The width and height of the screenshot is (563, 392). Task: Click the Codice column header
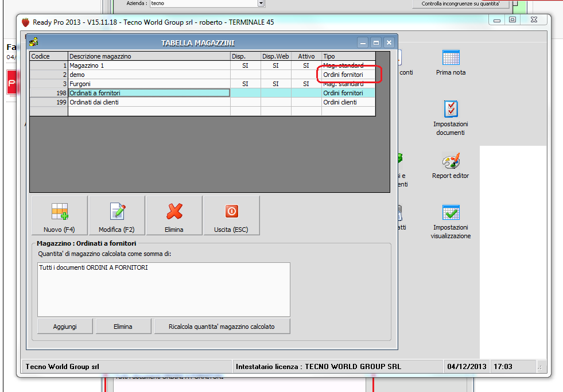point(49,56)
